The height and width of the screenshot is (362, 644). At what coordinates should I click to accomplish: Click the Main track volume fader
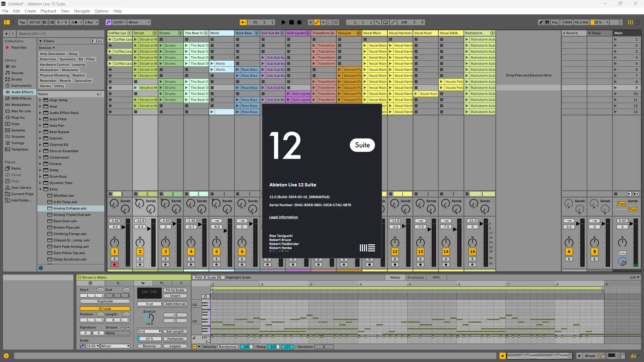pyautogui.click(x=631, y=224)
